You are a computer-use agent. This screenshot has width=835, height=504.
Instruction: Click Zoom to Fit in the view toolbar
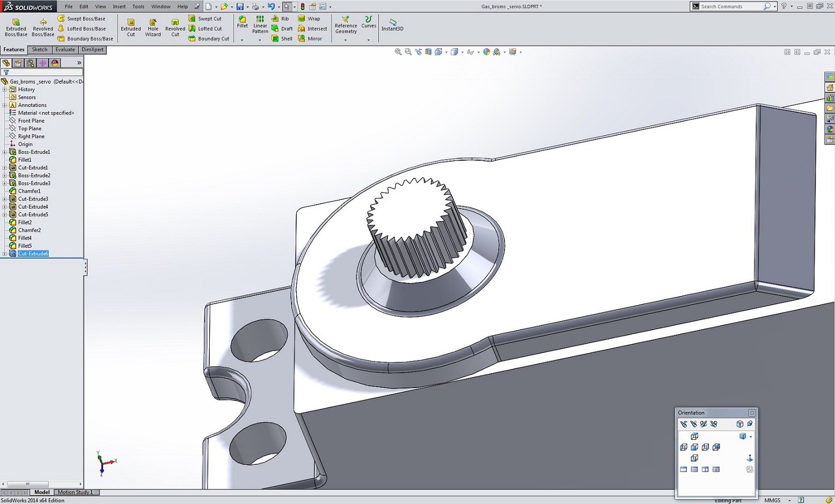[398, 52]
